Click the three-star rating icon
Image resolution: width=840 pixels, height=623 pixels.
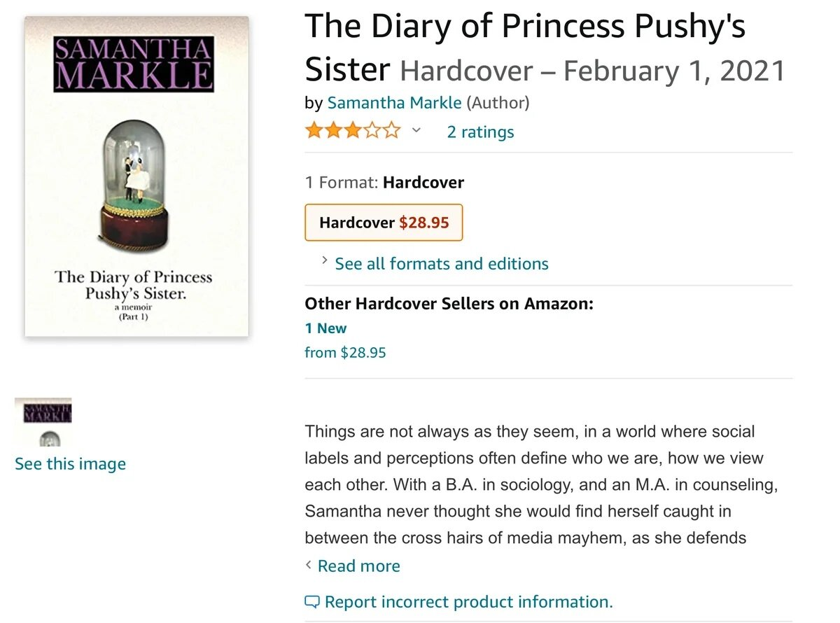pos(352,131)
